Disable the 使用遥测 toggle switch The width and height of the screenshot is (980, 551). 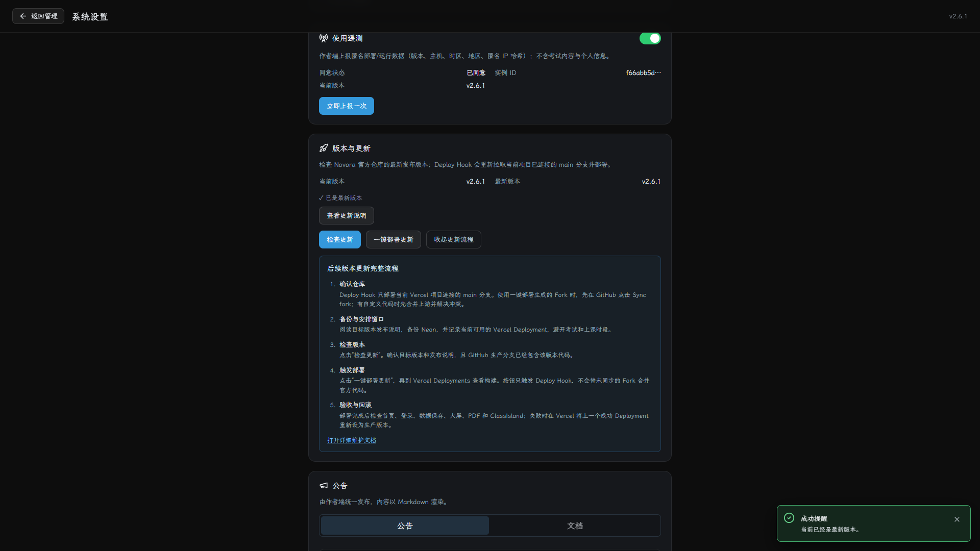coord(650,38)
